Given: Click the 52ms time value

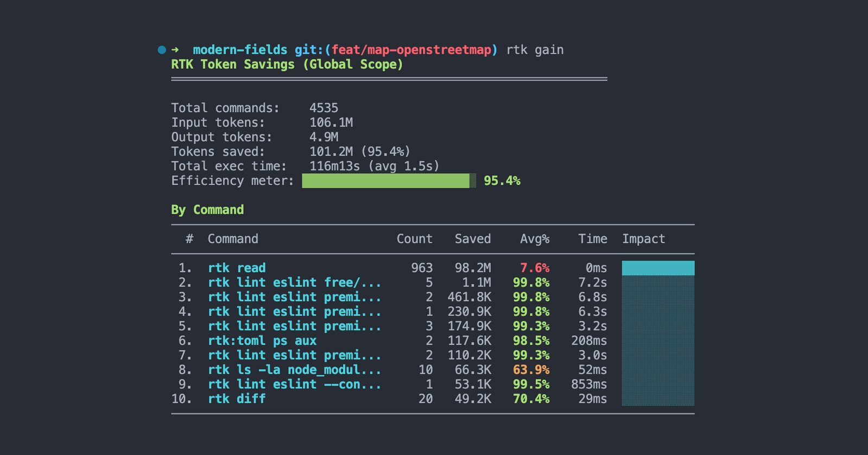Looking at the screenshot, I should pyautogui.click(x=593, y=370).
